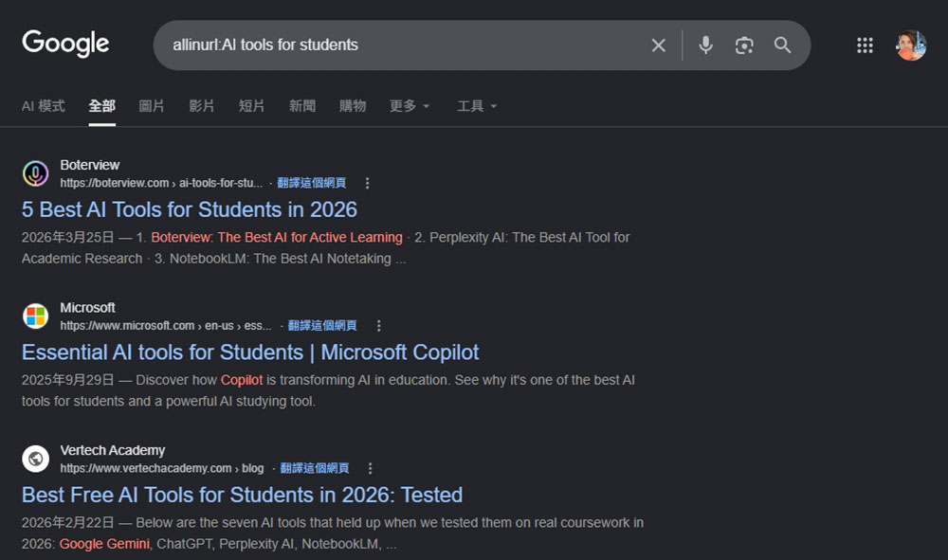This screenshot has height=560, width=948.
Task: Switch to 影片 tab
Action: pos(202,106)
